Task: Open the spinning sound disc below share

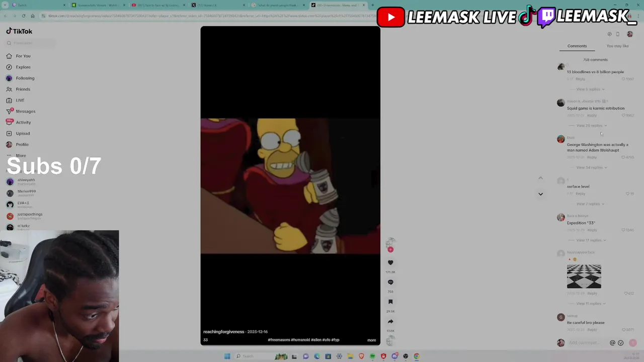Action: click(x=390, y=341)
